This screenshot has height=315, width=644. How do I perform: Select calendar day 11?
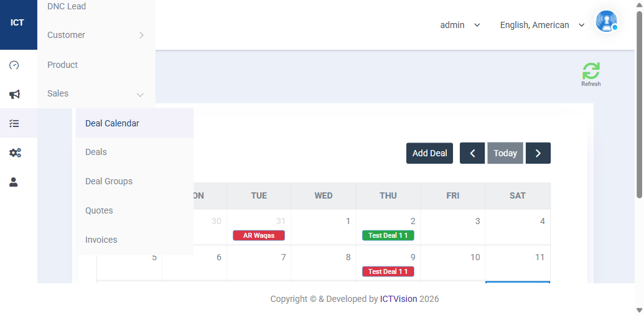(539, 258)
